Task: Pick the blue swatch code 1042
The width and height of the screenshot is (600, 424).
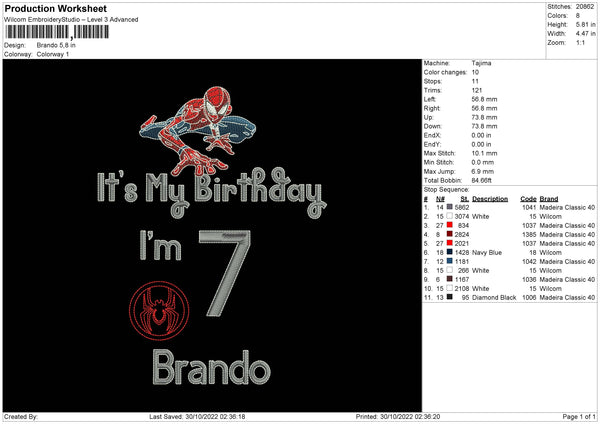Action: point(450,261)
